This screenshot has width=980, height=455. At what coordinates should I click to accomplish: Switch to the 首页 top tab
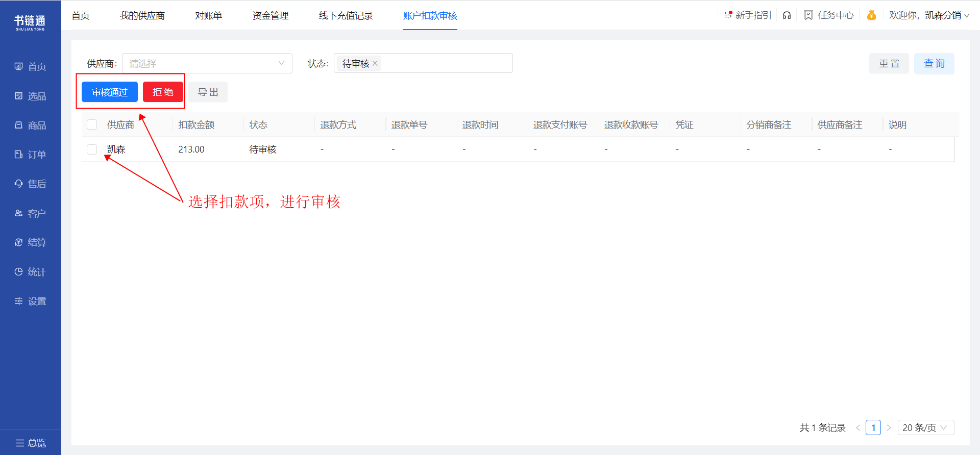coord(81,16)
